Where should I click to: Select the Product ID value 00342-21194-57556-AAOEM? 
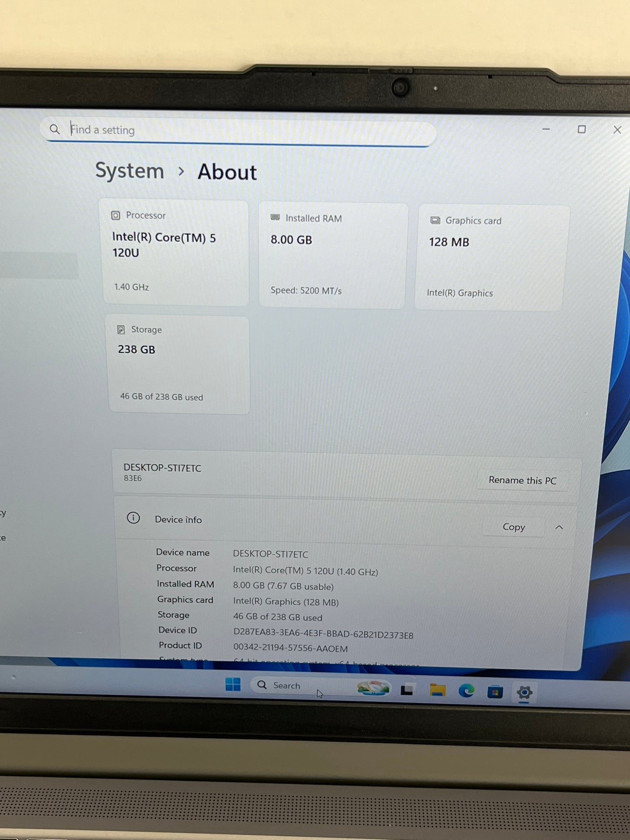(290, 648)
